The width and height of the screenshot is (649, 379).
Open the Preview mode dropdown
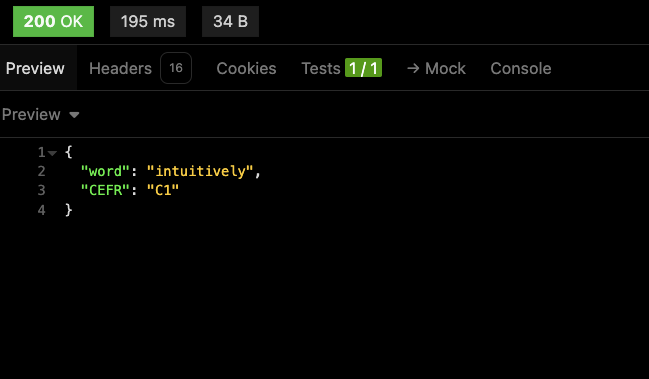(x=40, y=115)
